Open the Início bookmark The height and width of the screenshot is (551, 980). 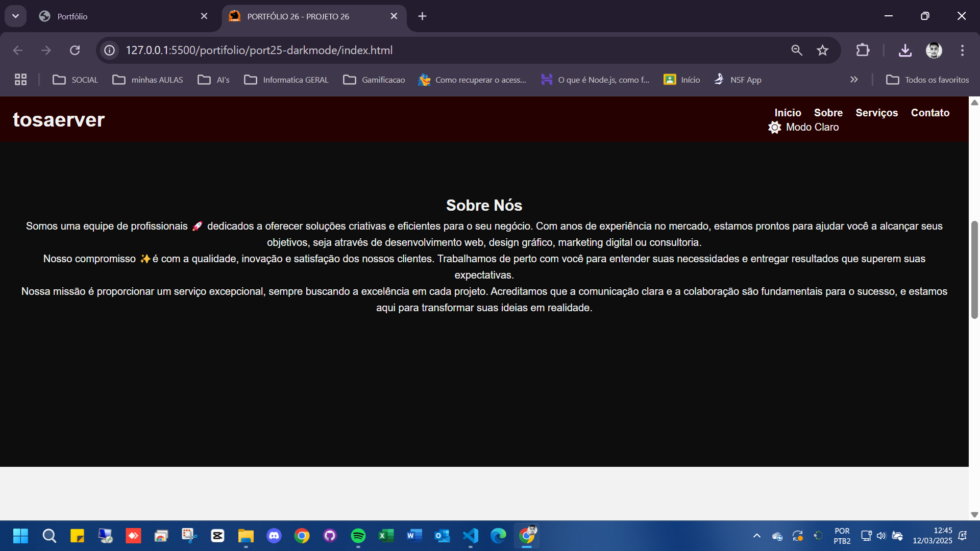(682, 80)
